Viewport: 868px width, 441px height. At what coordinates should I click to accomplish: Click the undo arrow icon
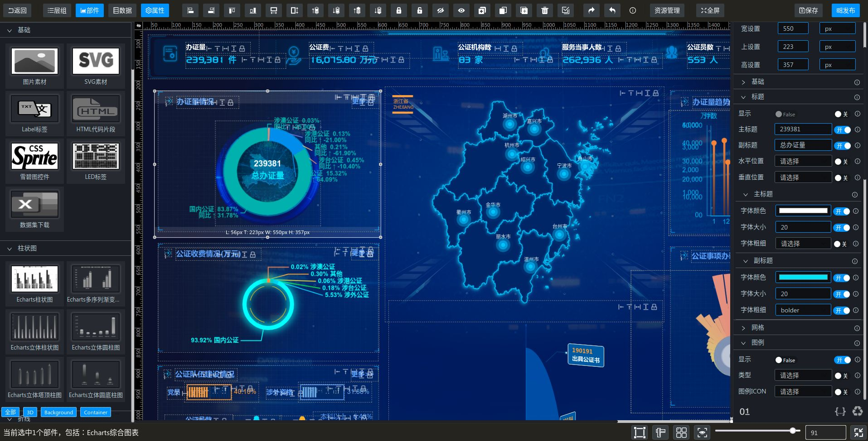click(612, 10)
